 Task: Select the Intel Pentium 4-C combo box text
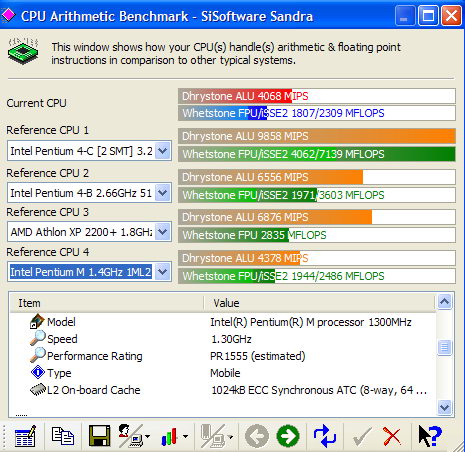81,151
